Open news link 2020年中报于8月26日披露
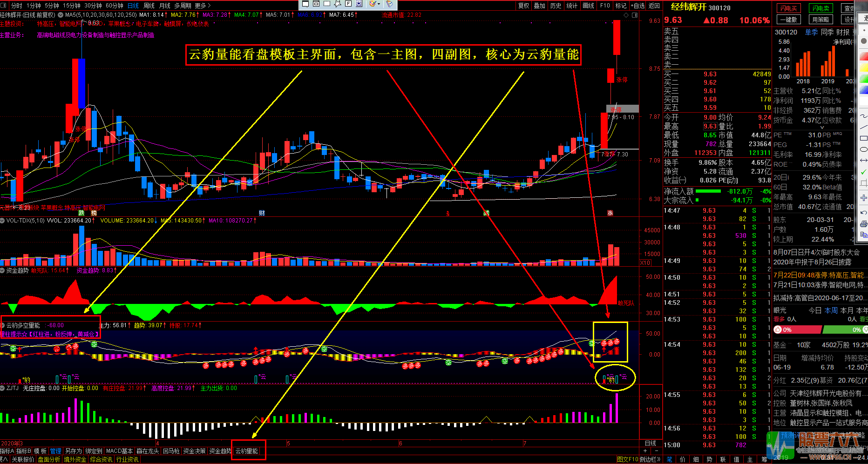The width and height of the screenshot is (868, 464). tap(812, 262)
